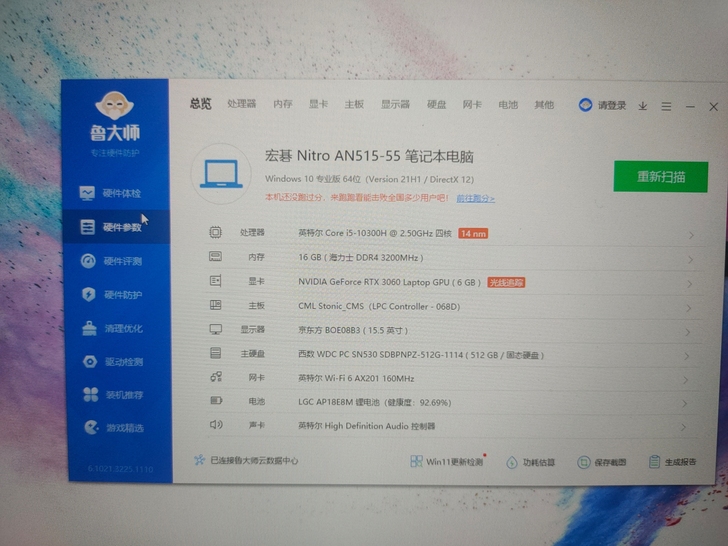Click 请登录 to sign in
Image resolution: width=728 pixels, height=546 pixels.
[611, 105]
